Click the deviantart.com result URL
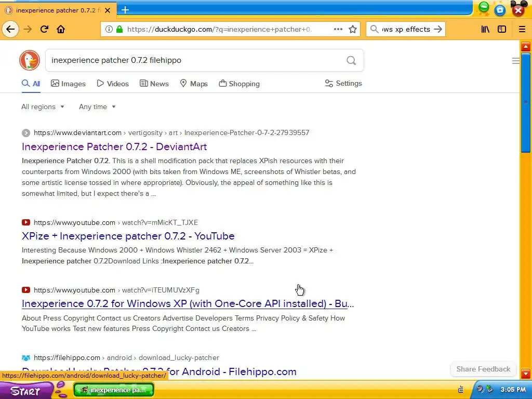 coord(171,132)
